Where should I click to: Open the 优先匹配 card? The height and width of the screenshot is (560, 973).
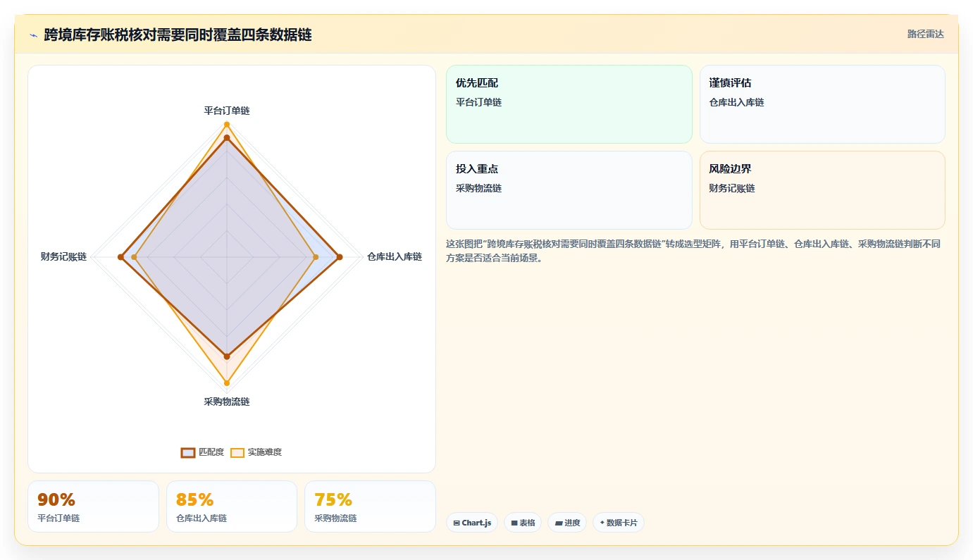[x=569, y=104]
